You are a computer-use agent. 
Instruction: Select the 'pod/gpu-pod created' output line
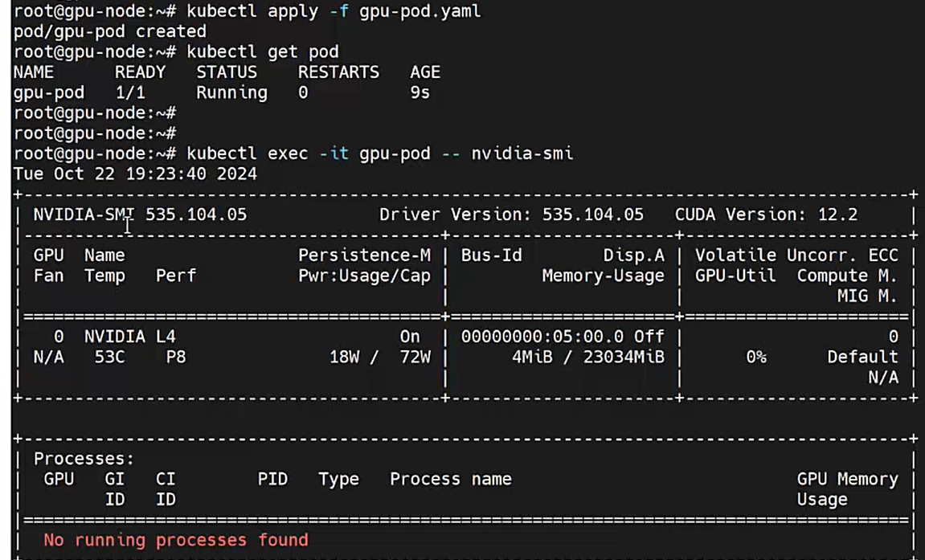click(110, 31)
